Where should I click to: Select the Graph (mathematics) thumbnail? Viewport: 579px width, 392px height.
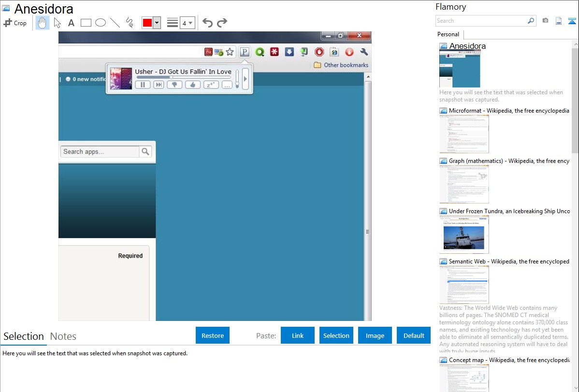tap(464, 184)
